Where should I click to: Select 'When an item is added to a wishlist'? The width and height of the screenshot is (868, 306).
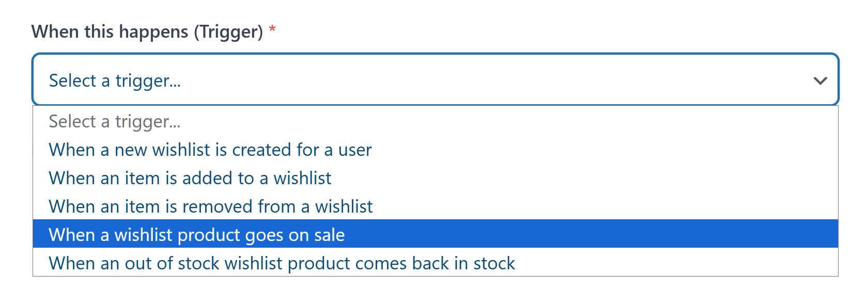190,178
